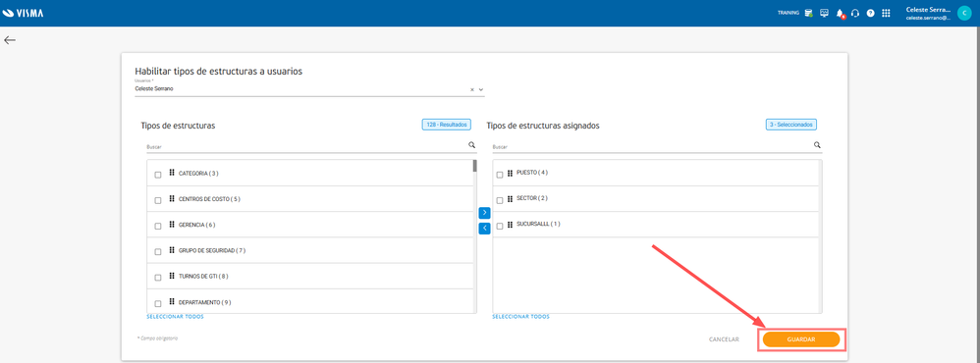Expand the Usuarios dropdown chevron
The height and width of the screenshot is (363, 980).
pyautogui.click(x=481, y=89)
